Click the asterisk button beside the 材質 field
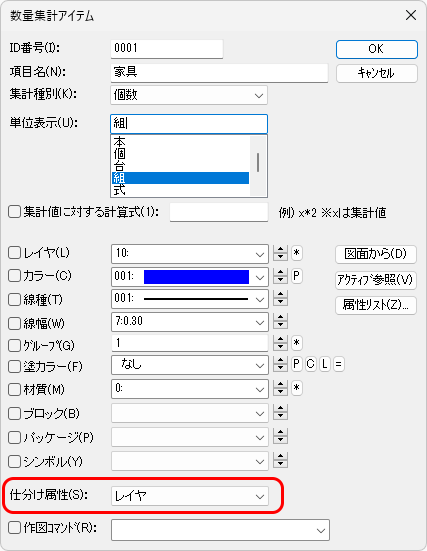The width and height of the screenshot is (427, 551). (297, 388)
